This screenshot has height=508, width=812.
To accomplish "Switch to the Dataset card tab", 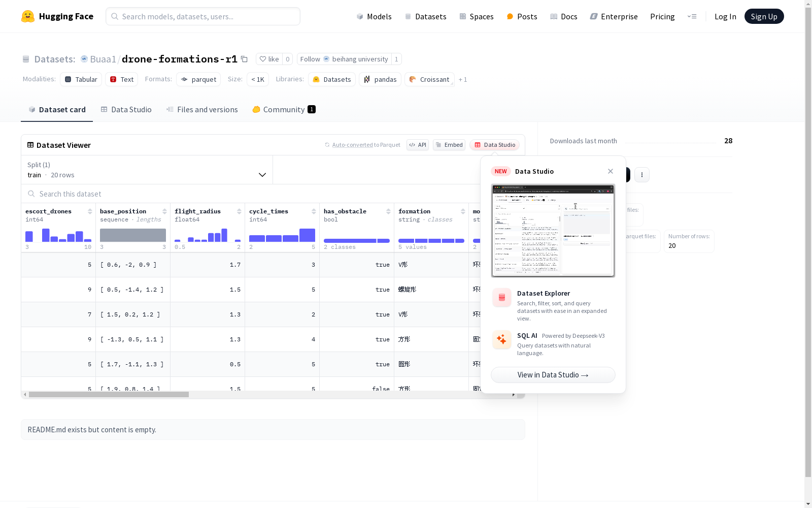I will click(x=57, y=110).
